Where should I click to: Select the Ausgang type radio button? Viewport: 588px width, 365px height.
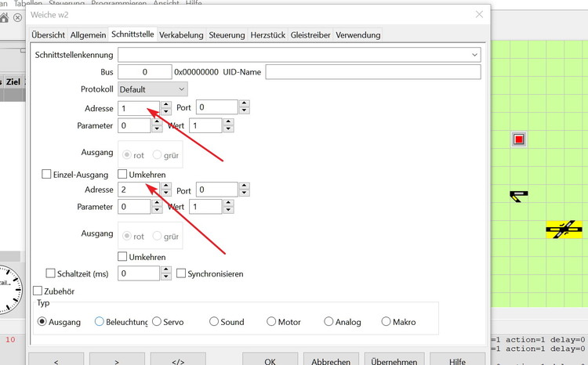coord(42,322)
